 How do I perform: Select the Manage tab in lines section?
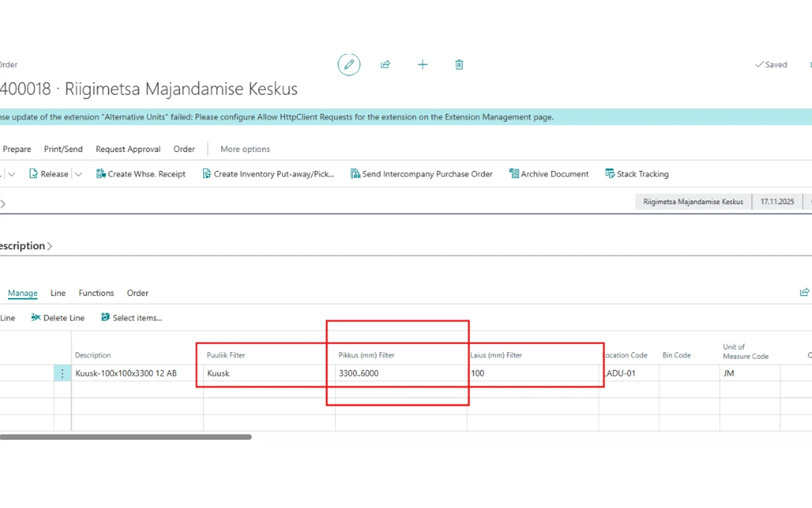(23, 293)
